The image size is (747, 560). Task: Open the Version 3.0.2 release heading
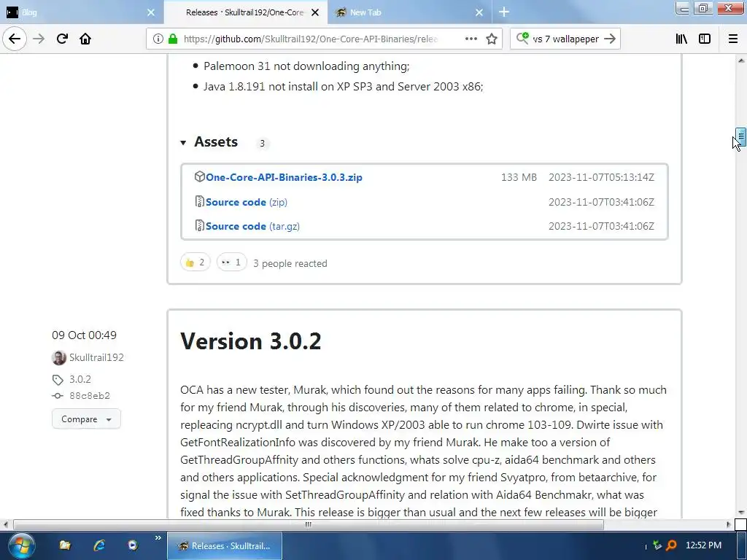pos(251,341)
